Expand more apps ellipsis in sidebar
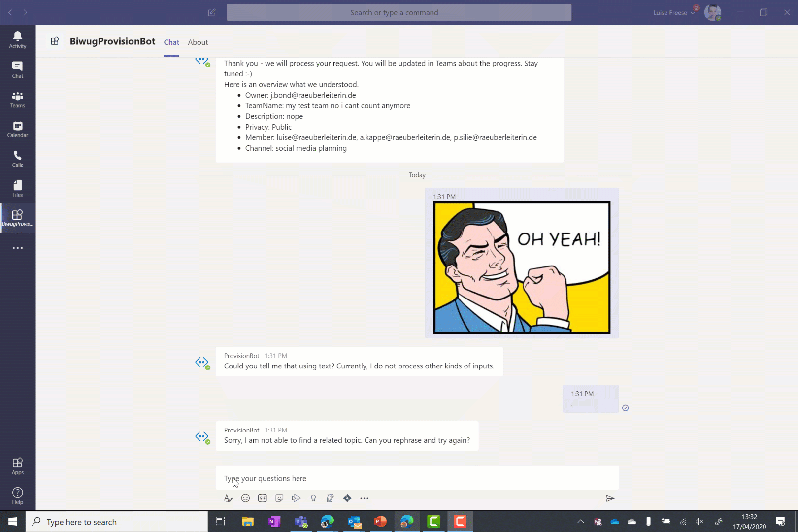The image size is (798, 532). point(18,248)
